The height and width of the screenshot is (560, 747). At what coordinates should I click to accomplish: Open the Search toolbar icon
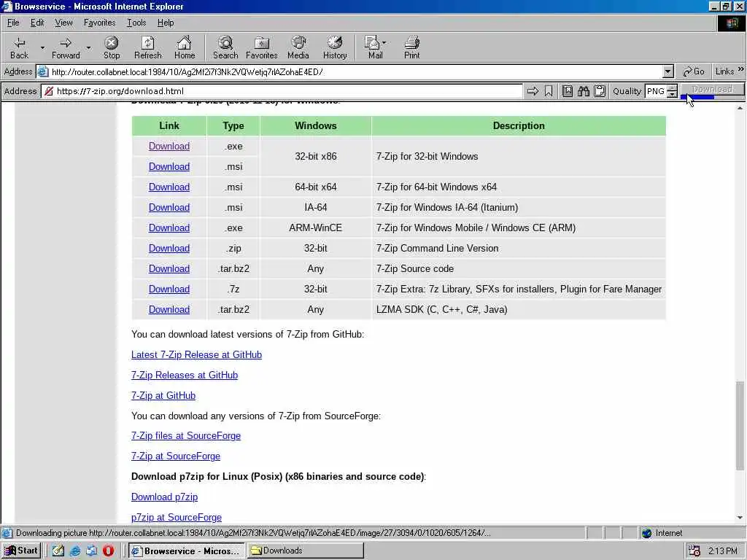point(225,47)
